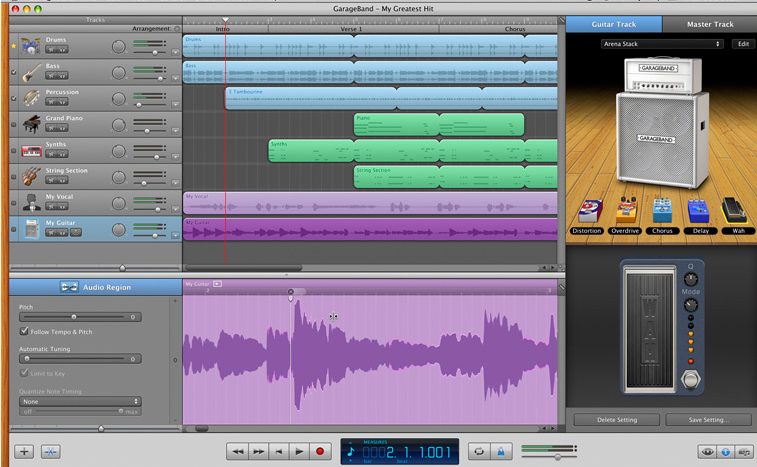The image size is (757, 467).
Task: Toggle the Follow Tempo & Pitch checkbox
Action: click(24, 331)
